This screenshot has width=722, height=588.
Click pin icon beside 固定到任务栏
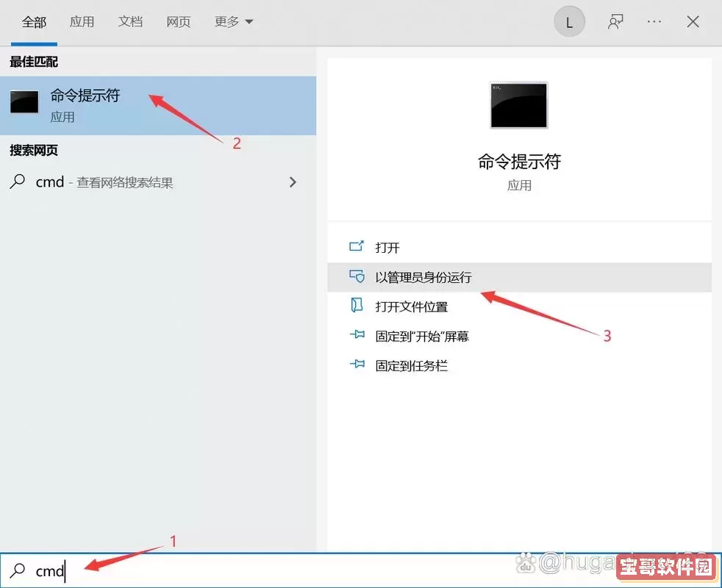point(357,365)
